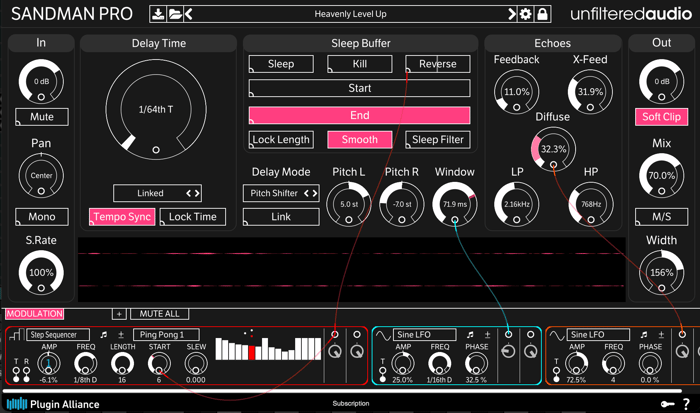Advance to the next preset arrow

click(512, 14)
